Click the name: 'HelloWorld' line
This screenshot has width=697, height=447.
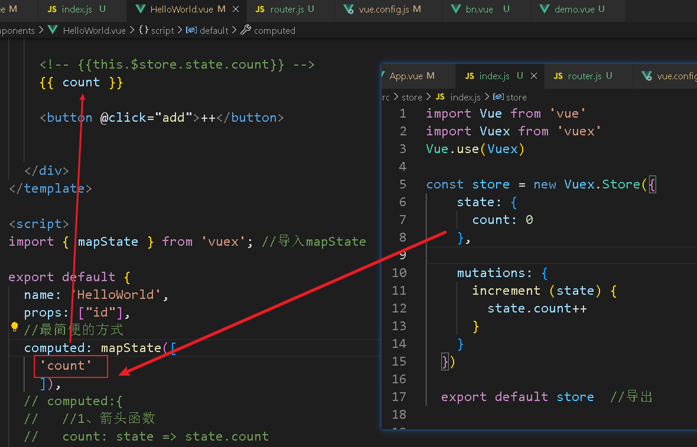tap(96, 295)
